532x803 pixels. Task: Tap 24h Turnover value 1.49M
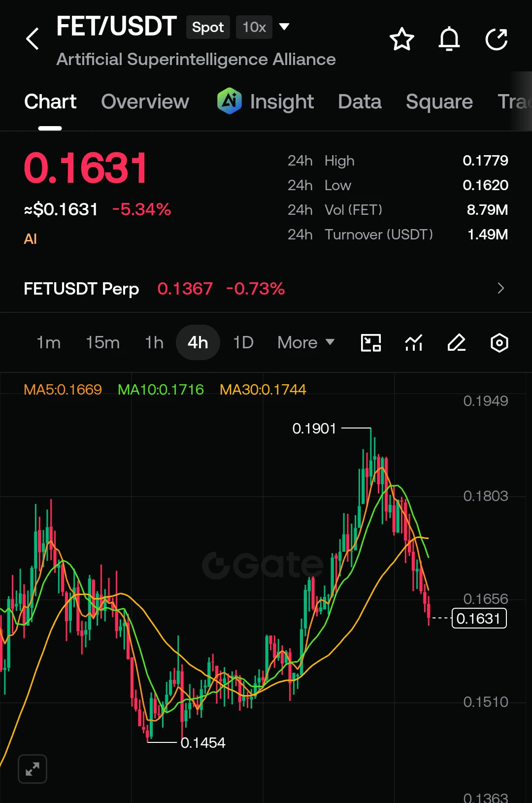[488, 234]
